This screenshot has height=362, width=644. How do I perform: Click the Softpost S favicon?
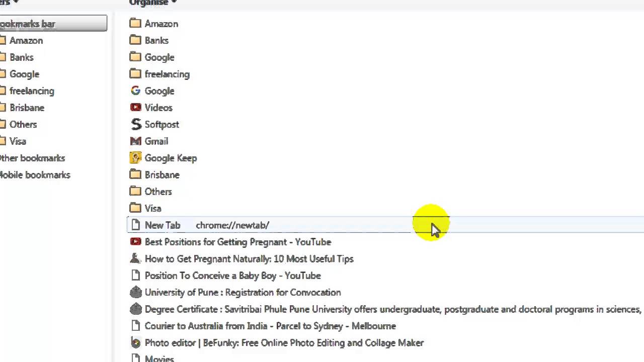tap(136, 124)
